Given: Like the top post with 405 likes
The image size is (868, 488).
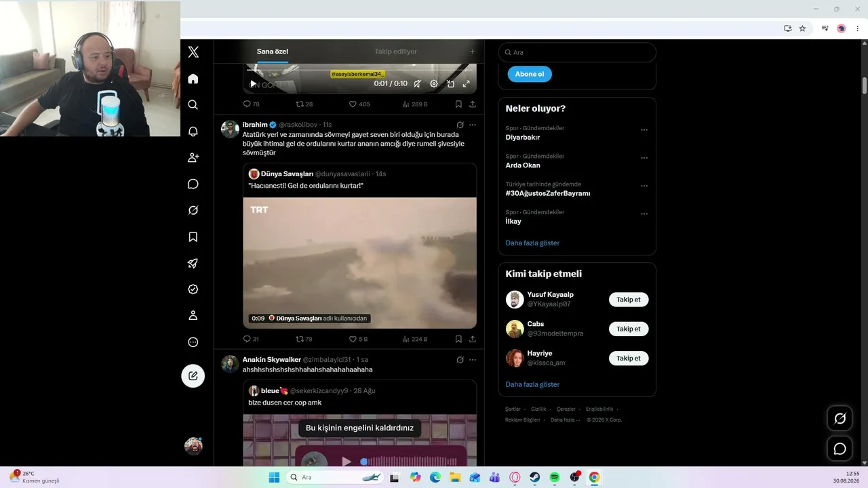Looking at the screenshot, I should pos(359,104).
